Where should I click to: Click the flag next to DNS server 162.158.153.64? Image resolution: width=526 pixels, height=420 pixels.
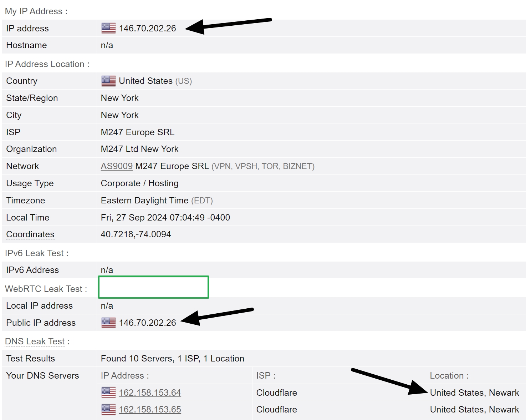click(x=108, y=392)
